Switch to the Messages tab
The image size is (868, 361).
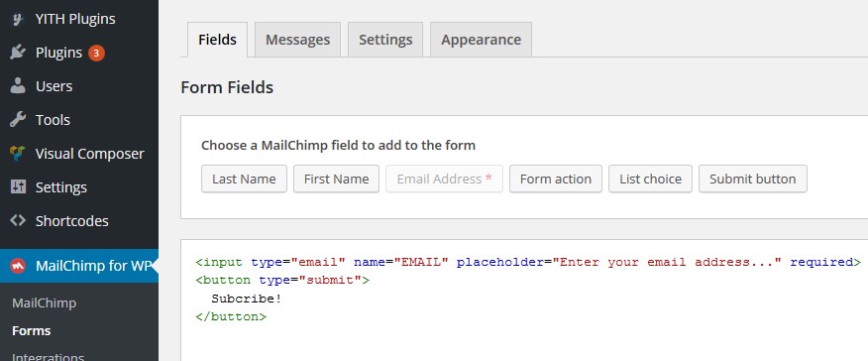pyautogui.click(x=298, y=40)
